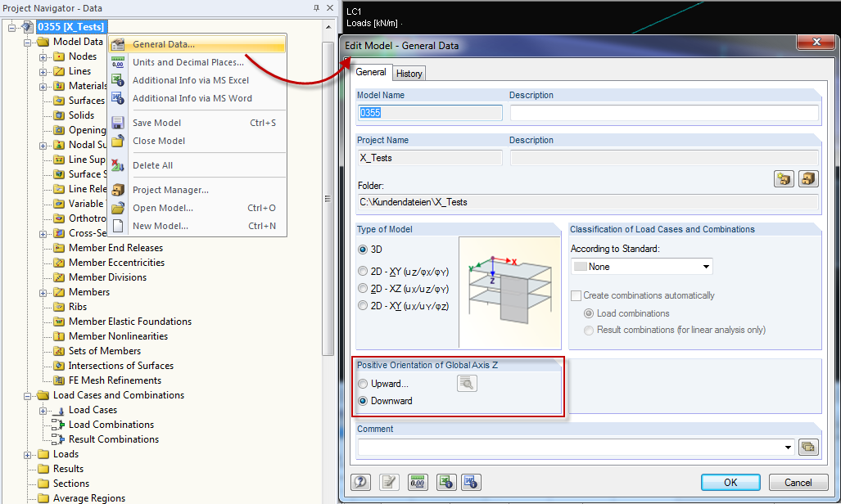Click the Member Elastic Foundations folder icon
Screen dimensions: 841x504
(x=59, y=322)
